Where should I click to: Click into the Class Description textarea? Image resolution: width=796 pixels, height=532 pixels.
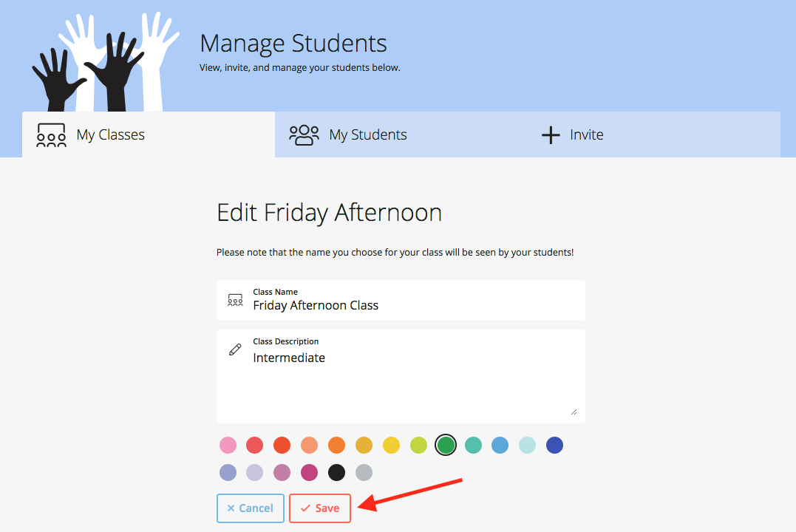coord(401,377)
